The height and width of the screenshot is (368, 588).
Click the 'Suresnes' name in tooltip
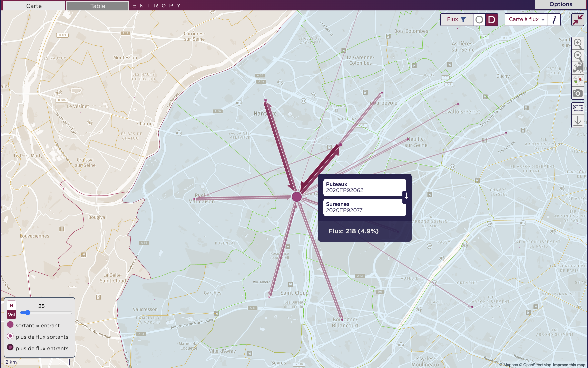(338, 204)
